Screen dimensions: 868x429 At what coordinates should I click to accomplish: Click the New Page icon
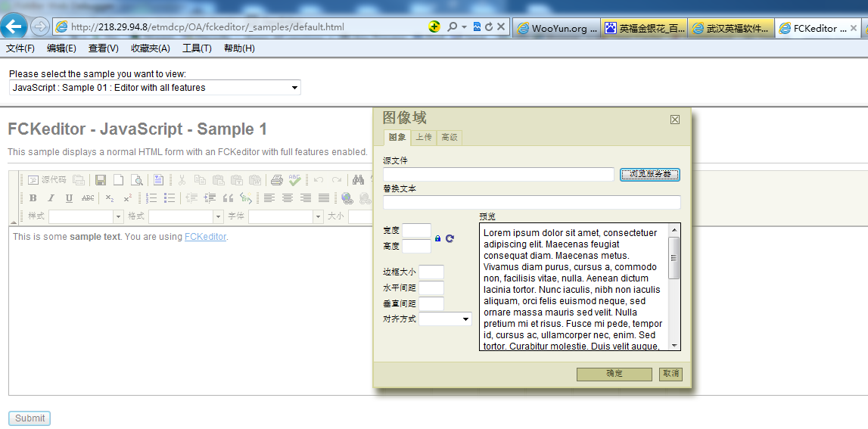pyautogui.click(x=119, y=180)
